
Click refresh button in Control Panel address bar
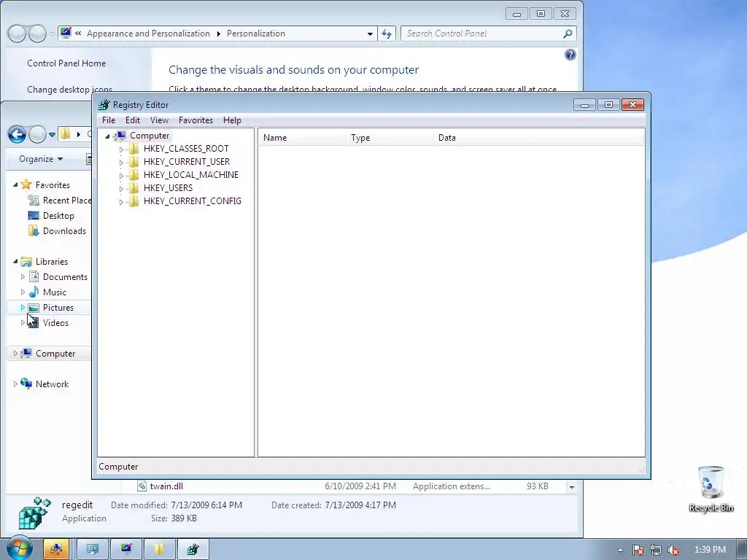coord(387,34)
